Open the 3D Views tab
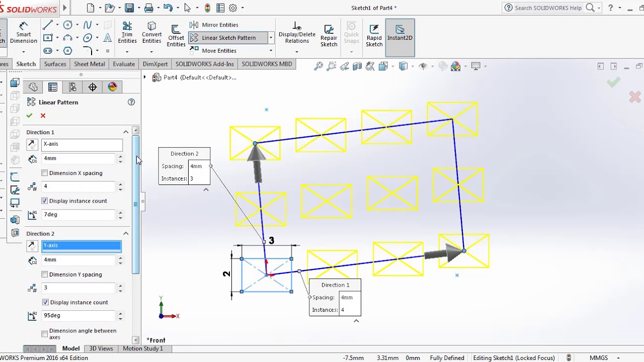Screen dimensions: 644x362 [x=101, y=348]
